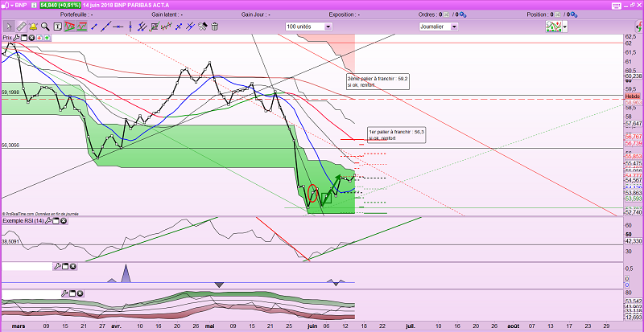
Task: Select the text annotation T tool
Action: (58, 27)
